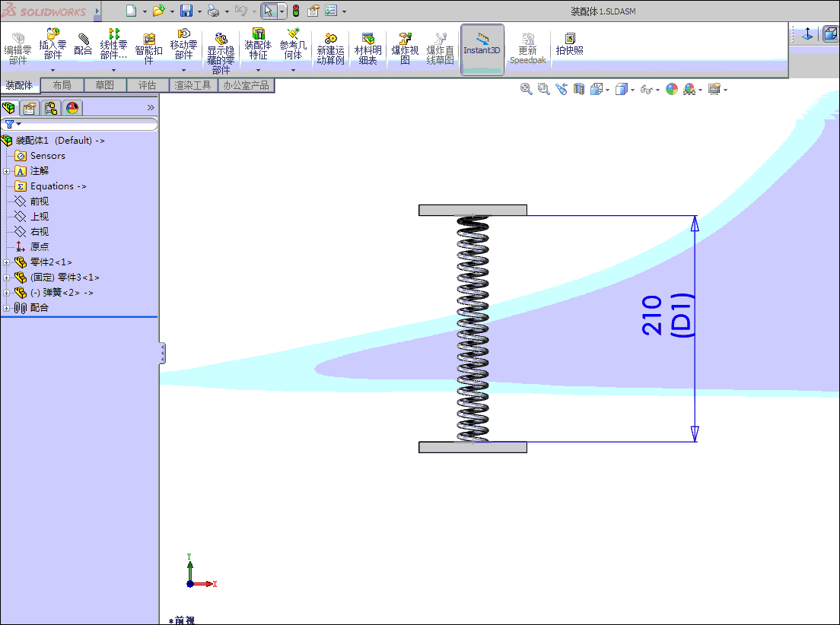Screen dimensions: 840x625
Task: Click the Section View icon
Action: click(578, 90)
